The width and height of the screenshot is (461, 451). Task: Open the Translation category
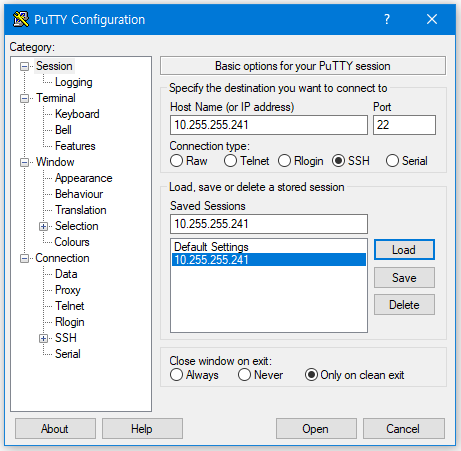pos(81,210)
